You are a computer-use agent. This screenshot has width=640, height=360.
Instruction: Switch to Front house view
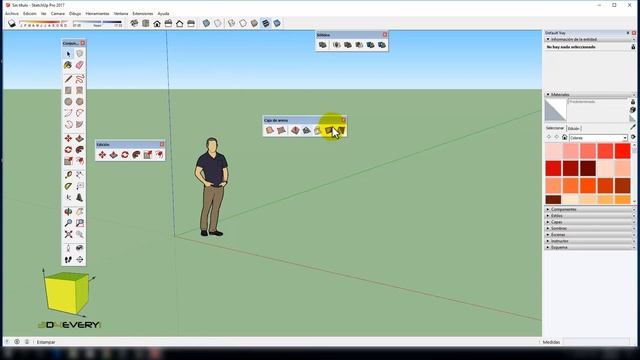(157, 23)
